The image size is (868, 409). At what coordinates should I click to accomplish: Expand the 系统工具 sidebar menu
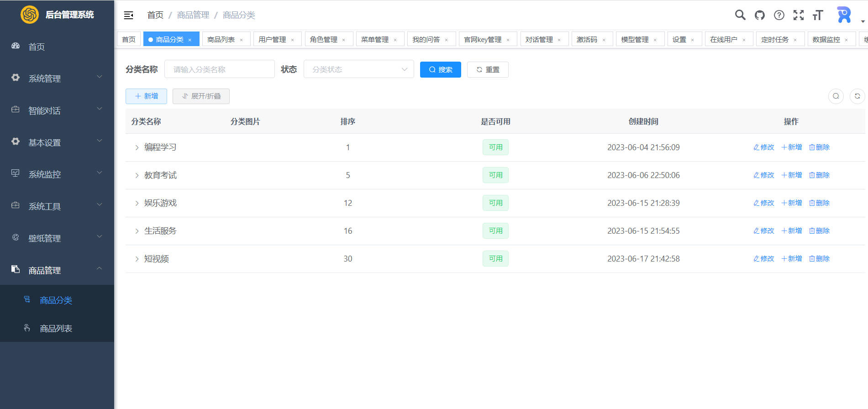click(x=57, y=206)
